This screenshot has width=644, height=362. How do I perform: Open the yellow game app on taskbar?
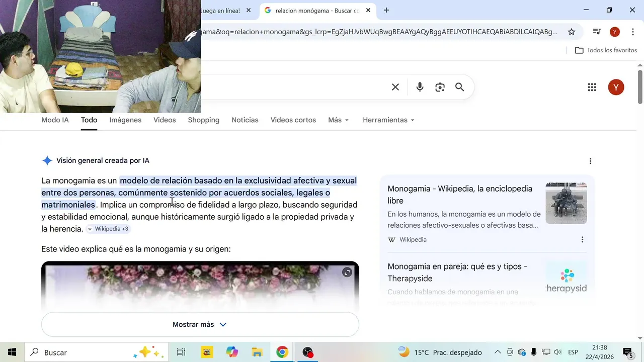pos(207,352)
